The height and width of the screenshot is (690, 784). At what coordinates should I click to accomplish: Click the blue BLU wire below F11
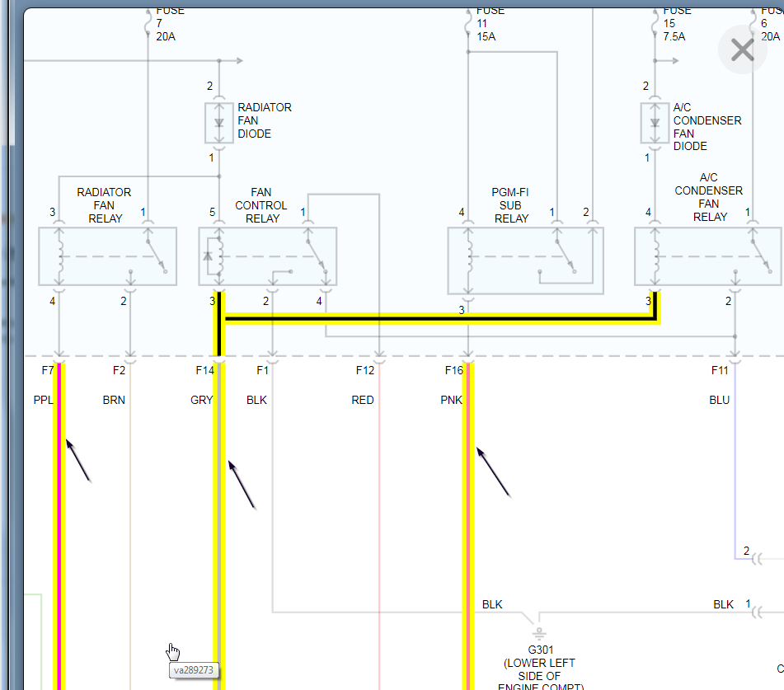point(735,478)
